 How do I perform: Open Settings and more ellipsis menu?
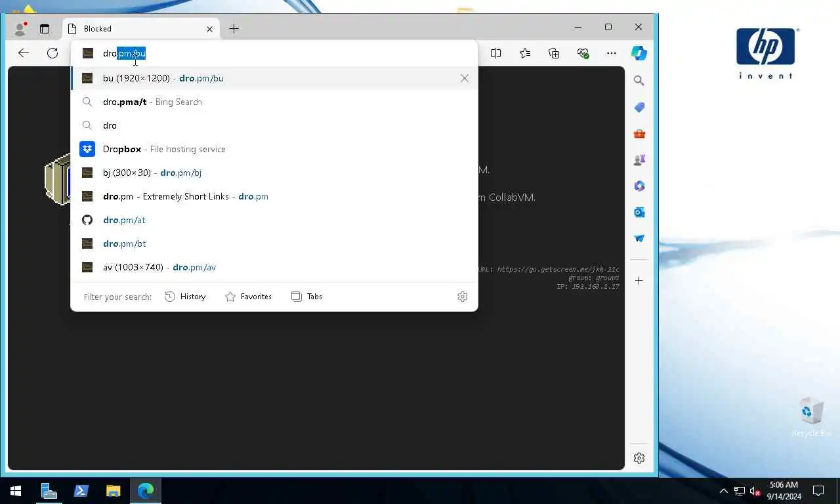click(x=612, y=53)
